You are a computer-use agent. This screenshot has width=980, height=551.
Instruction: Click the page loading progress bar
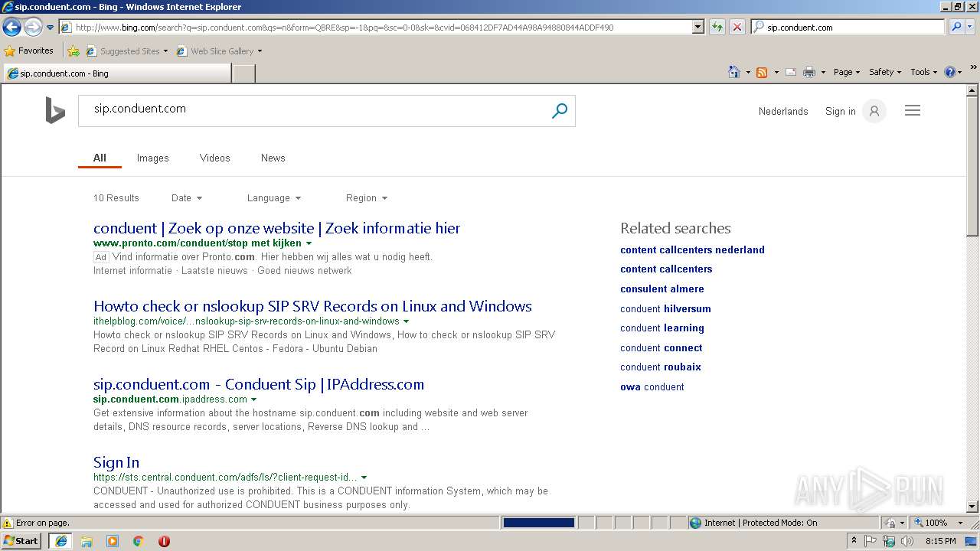coord(538,523)
